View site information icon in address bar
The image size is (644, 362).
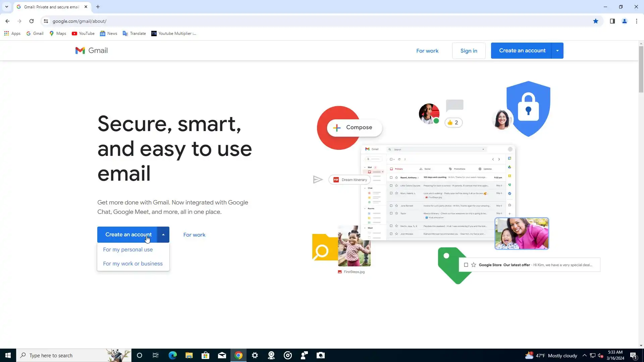46,21
